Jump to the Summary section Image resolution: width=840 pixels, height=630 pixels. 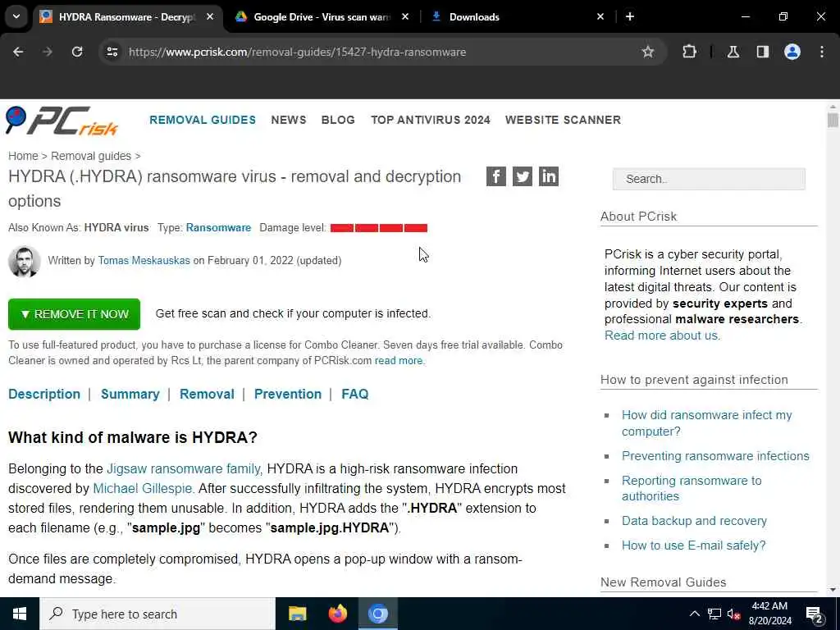pyautogui.click(x=130, y=395)
